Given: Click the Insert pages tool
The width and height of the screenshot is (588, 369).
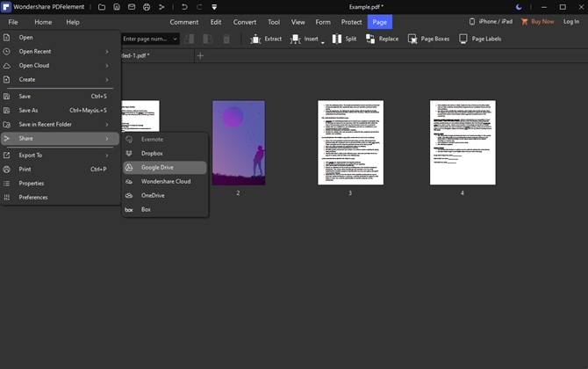Looking at the screenshot, I should (x=305, y=39).
